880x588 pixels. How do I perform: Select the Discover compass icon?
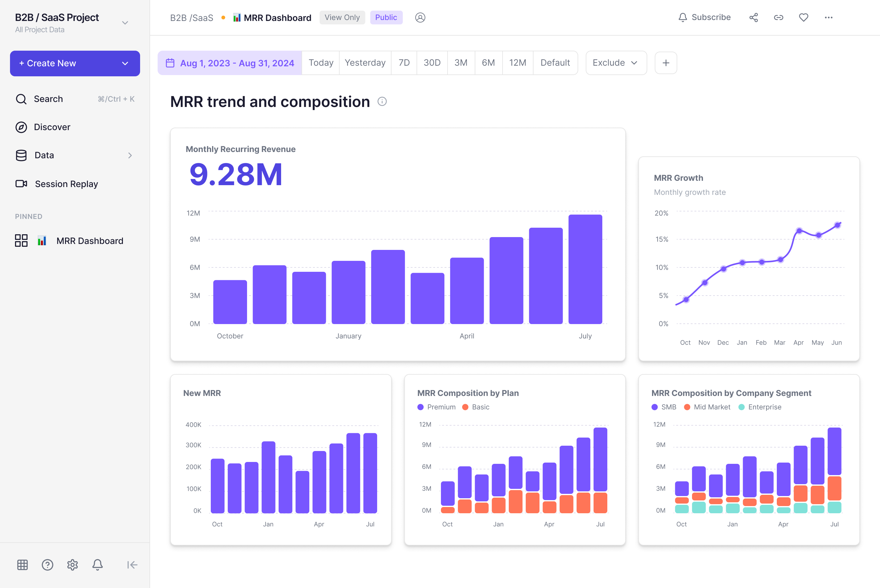click(21, 127)
